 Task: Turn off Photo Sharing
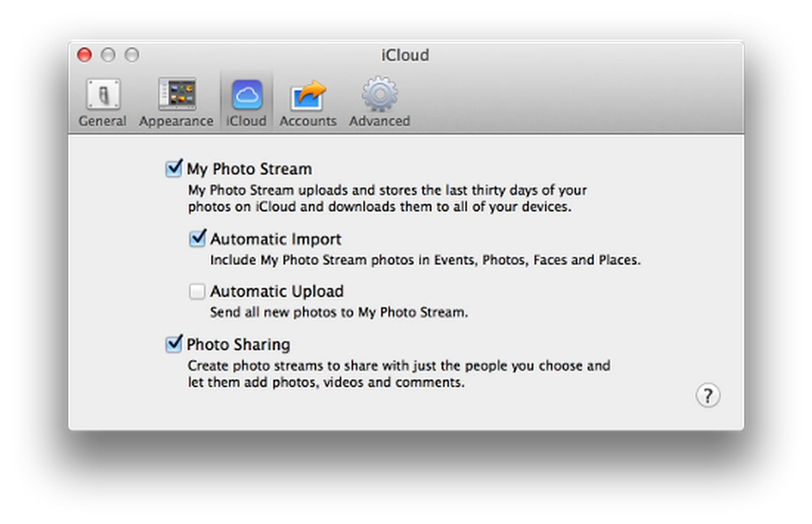click(173, 345)
